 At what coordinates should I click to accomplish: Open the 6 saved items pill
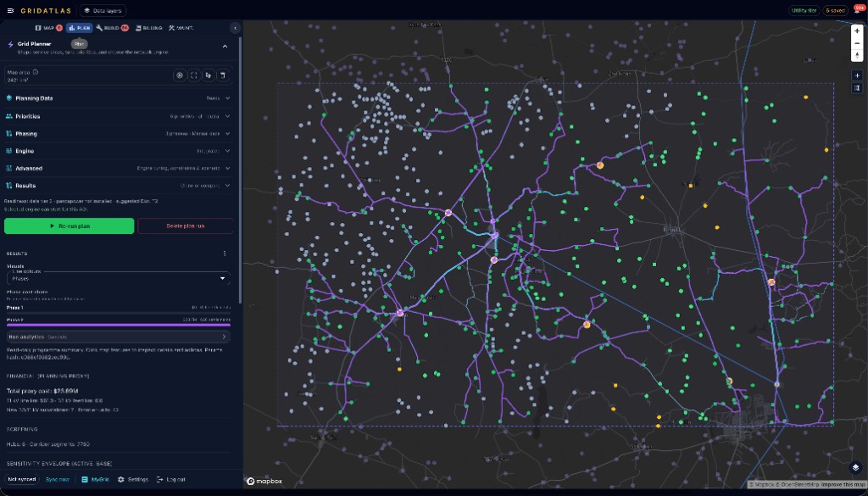[x=835, y=10]
